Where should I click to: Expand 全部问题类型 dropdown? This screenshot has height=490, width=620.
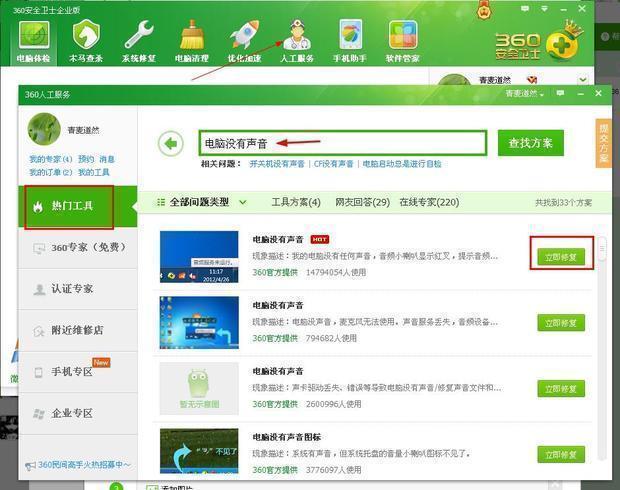coord(202,202)
